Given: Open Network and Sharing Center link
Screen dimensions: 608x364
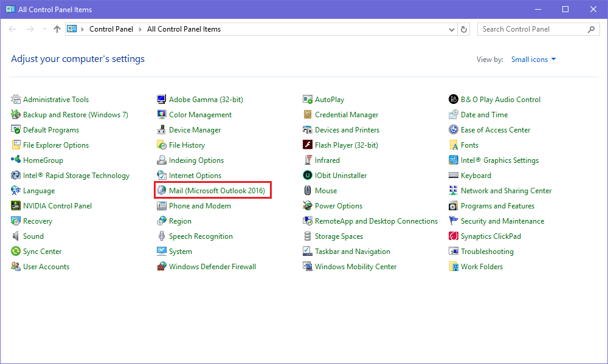Looking at the screenshot, I should [x=506, y=191].
